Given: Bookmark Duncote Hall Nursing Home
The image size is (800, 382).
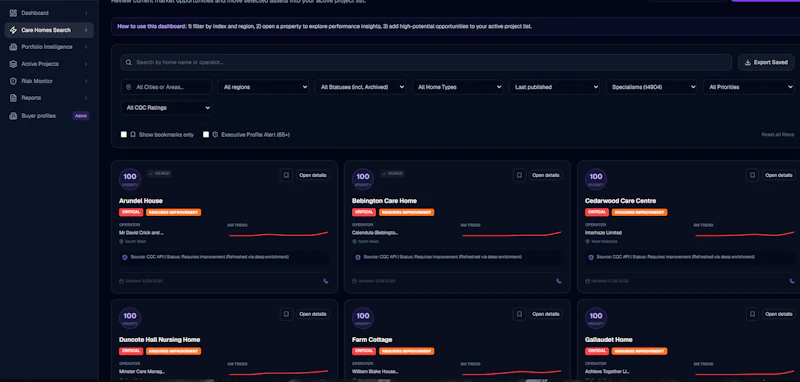Looking at the screenshot, I should (286, 314).
